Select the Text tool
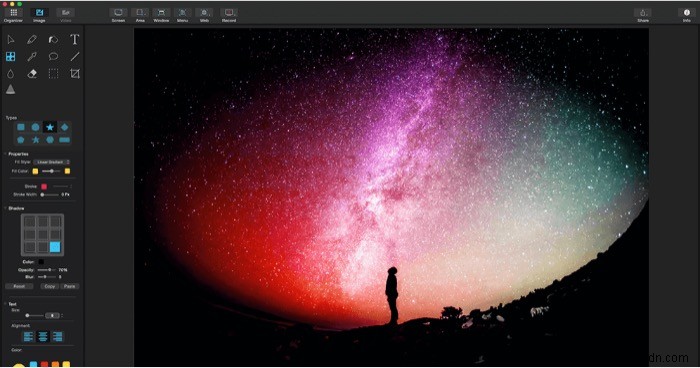This screenshot has width=700, height=368. pos(75,40)
